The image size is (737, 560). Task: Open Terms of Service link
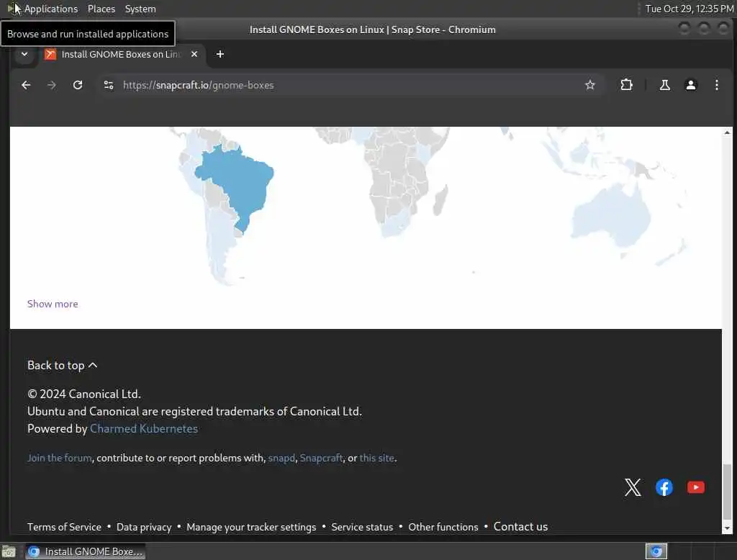pyautogui.click(x=64, y=527)
